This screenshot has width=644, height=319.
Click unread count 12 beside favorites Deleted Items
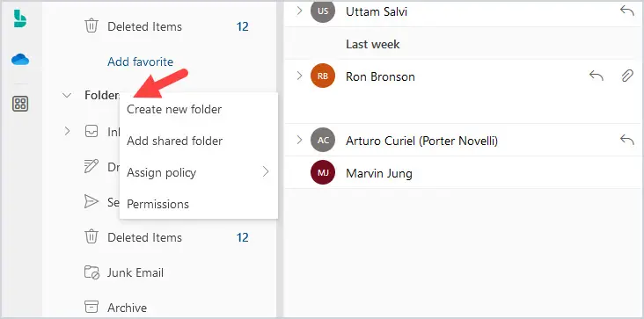pyautogui.click(x=242, y=26)
